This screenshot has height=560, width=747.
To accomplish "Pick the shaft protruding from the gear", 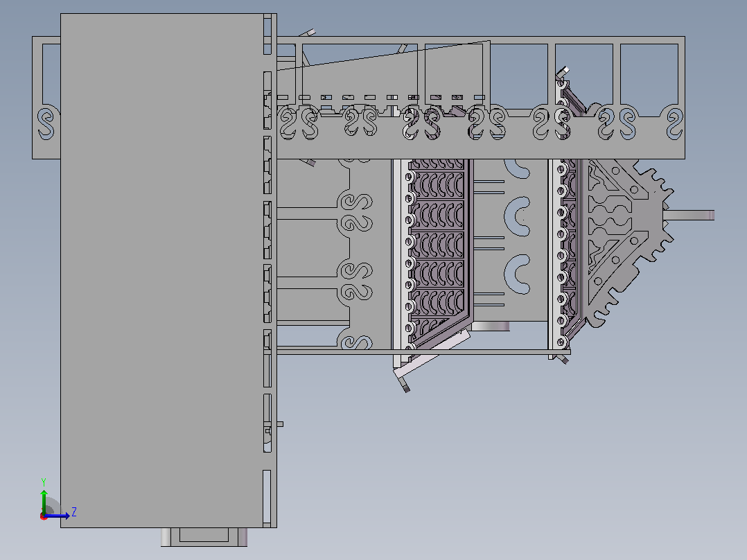I will click(689, 215).
